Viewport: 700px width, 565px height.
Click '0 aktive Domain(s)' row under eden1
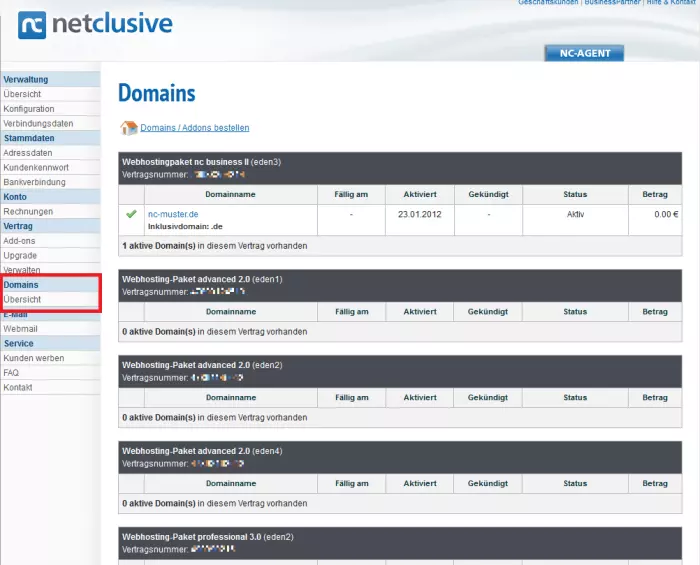click(400, 332)
